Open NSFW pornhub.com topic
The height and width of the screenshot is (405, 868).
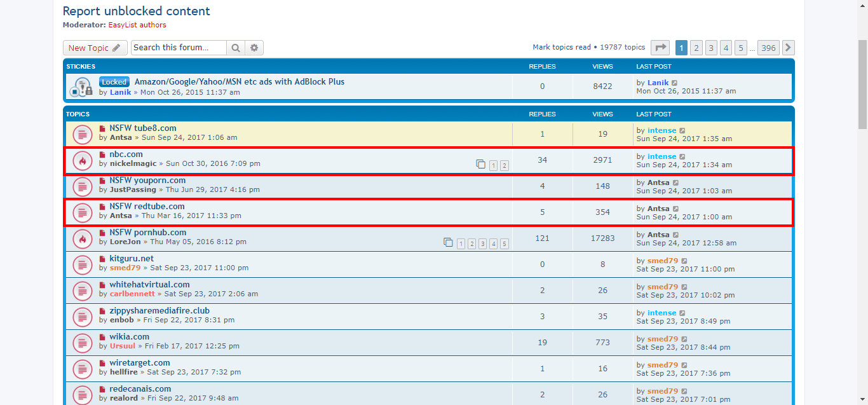tap(148, 233)
